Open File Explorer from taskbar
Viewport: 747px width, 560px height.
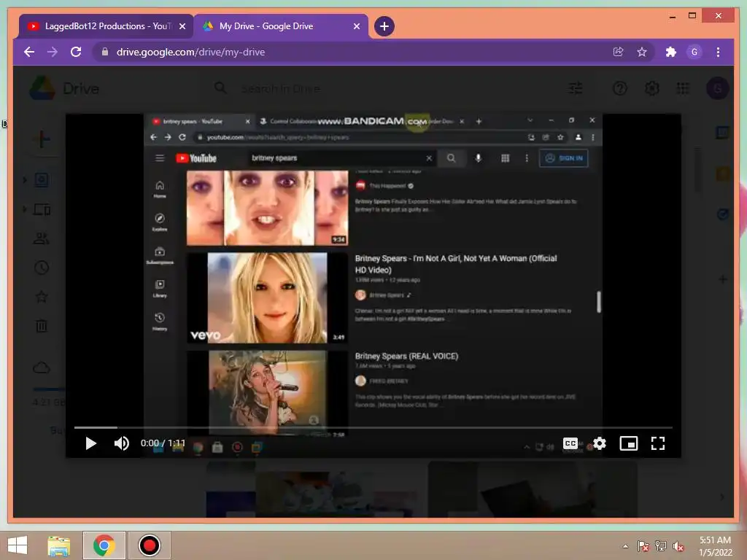coord(58,545)
